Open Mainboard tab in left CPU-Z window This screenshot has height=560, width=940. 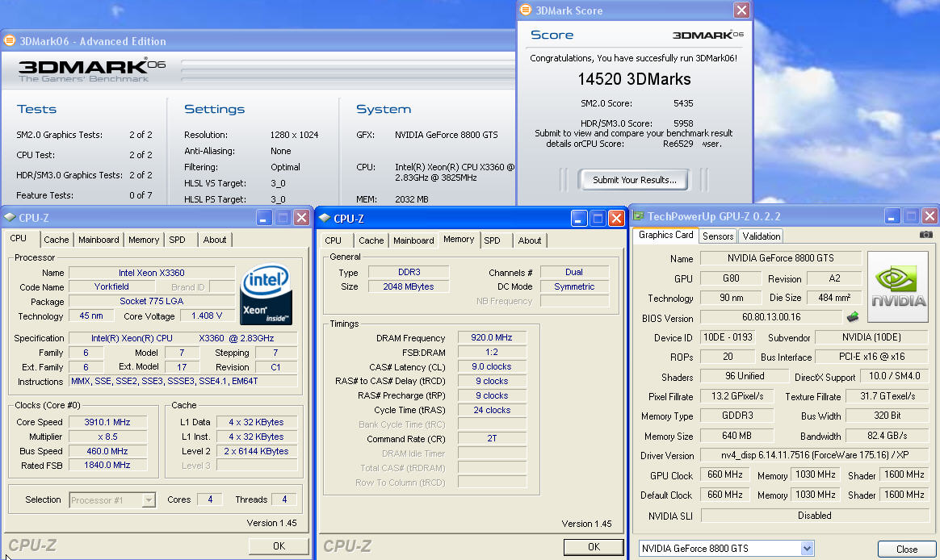pos(99,240)
